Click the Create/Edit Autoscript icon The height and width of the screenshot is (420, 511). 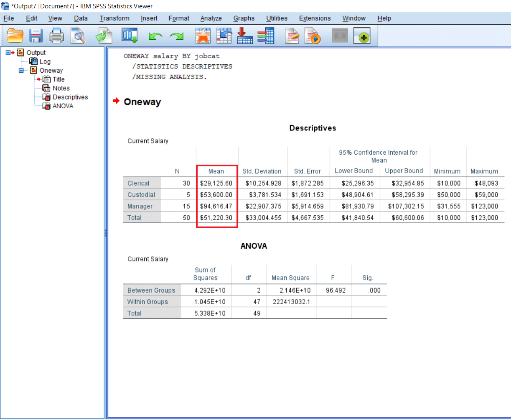(292, 36)
